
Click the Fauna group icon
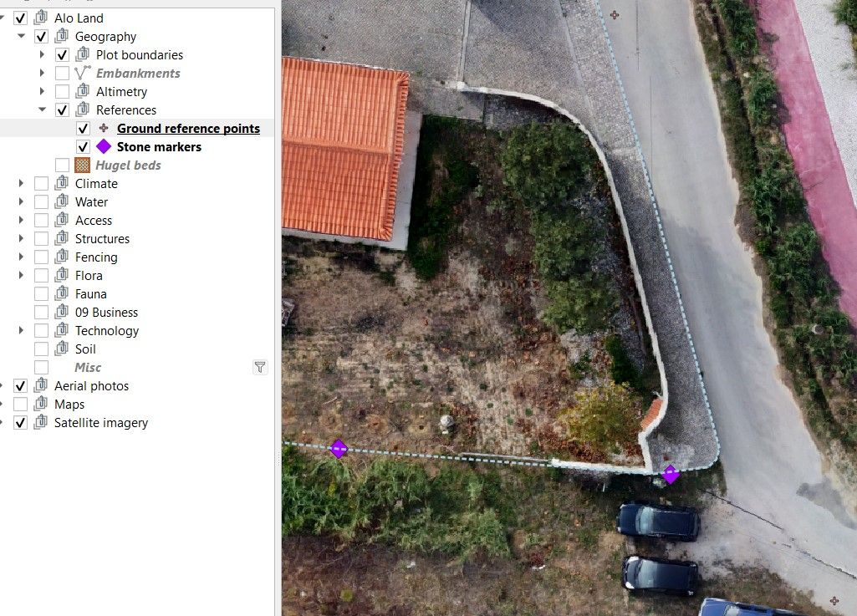pos(61,293)
